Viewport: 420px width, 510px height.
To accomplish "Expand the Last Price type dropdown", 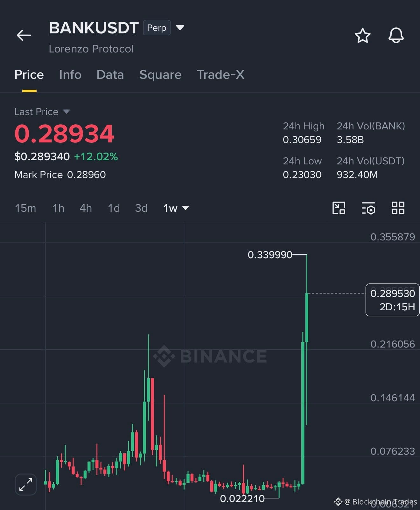I will pos(66,112).
